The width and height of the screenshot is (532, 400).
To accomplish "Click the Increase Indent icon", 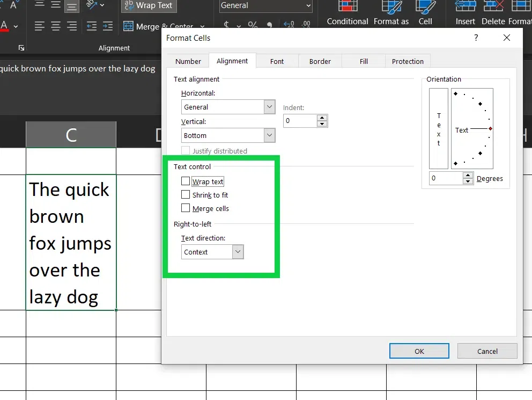I will pos(108,26).
